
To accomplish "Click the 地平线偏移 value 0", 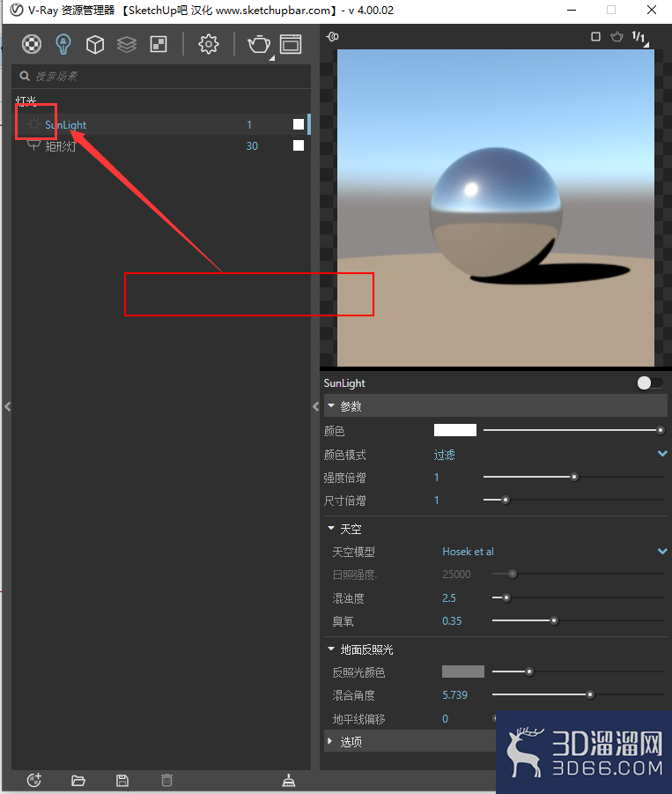I will point(446,718).
